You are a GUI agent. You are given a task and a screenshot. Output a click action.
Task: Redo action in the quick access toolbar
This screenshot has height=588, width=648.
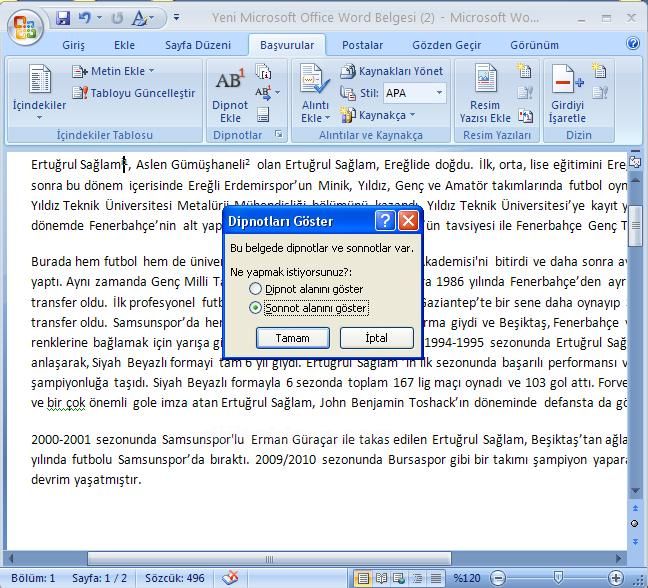point(117,18)
